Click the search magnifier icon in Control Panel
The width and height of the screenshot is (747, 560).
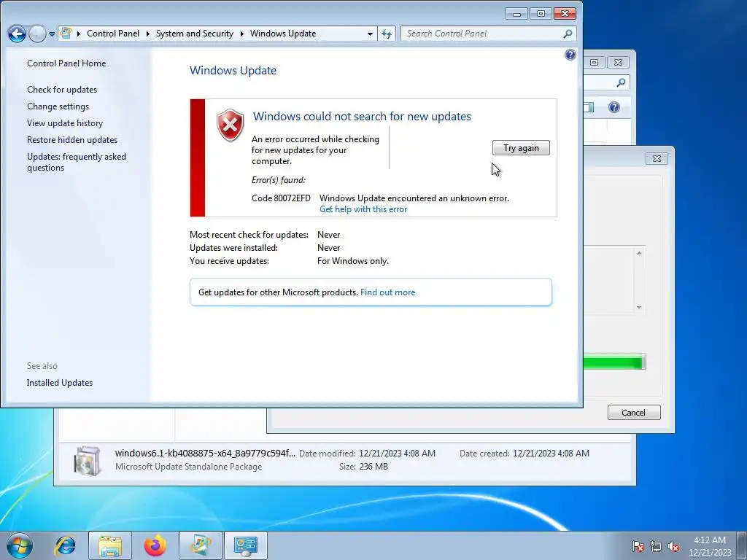[x=568, y=34]
